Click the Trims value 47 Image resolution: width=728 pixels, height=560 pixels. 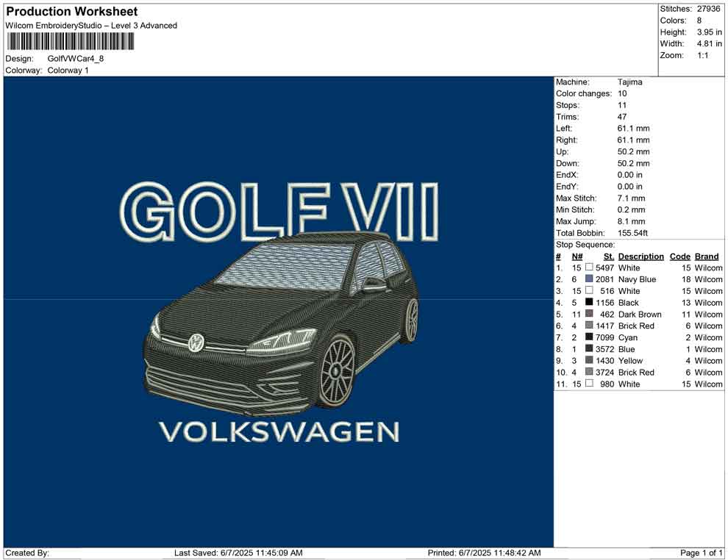click(622, 116)
